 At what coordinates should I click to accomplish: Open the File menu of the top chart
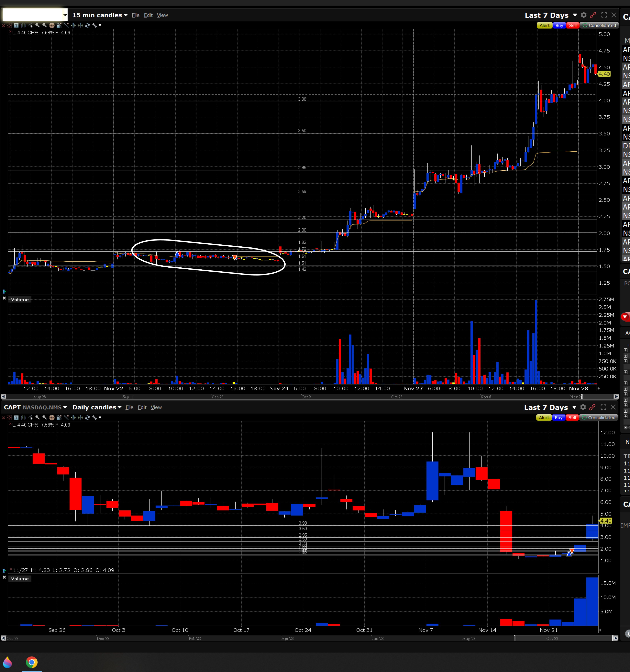click(135, 15)
